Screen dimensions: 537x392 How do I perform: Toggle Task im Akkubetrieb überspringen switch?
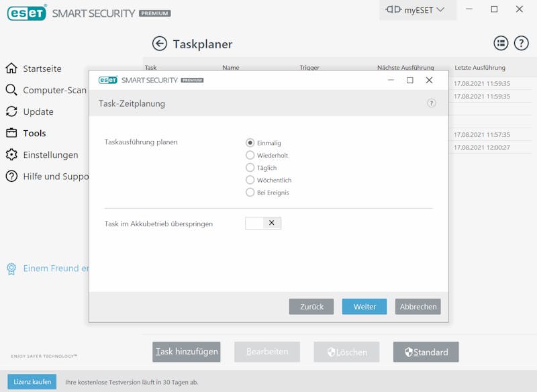click(263, 224)
